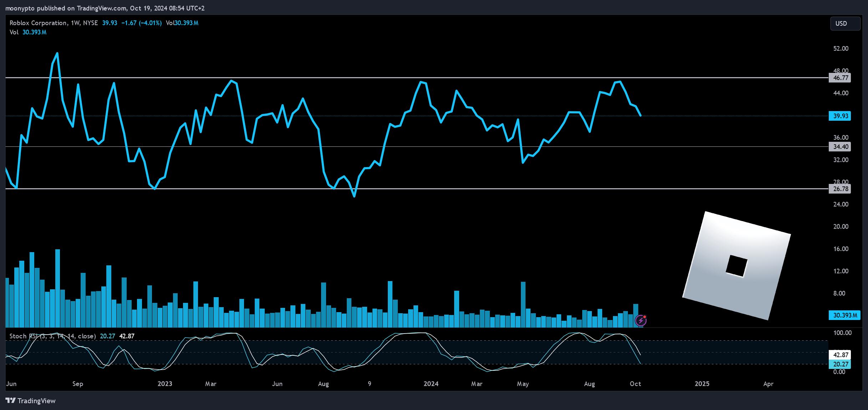The width and height of the screenshot is (868, 410).
Task: Click the Stoch RSI value 42.87 axis label
Action: pyautogui.click(x=840, y=355)
